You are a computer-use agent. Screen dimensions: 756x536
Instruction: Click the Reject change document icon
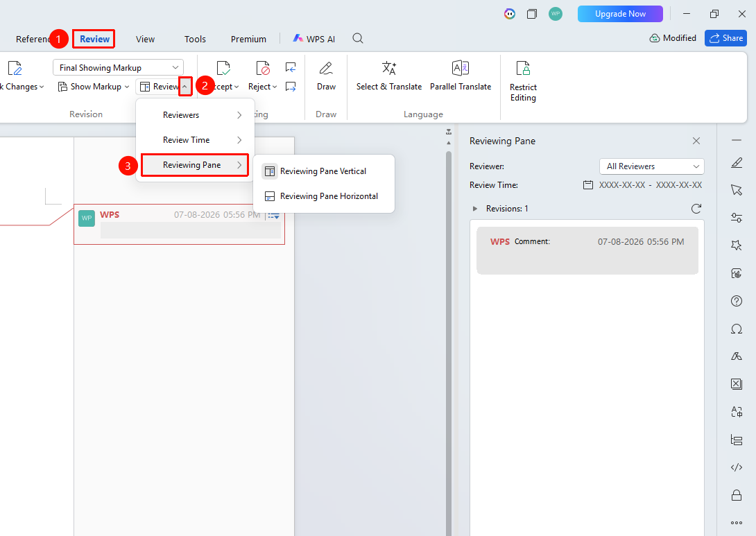click(263, 68)
